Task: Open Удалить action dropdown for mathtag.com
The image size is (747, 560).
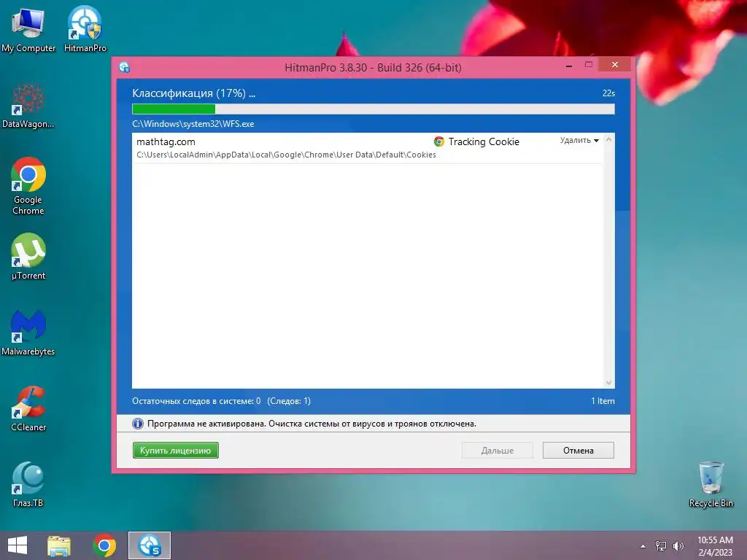Action: pos(579,140)
